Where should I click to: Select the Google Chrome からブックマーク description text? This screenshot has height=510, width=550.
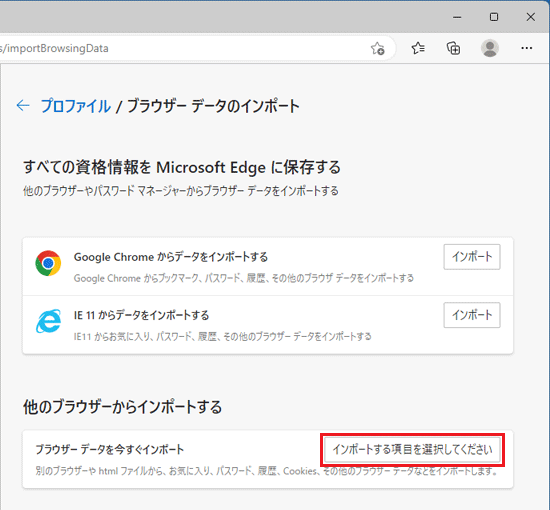(x=244, y=279)
